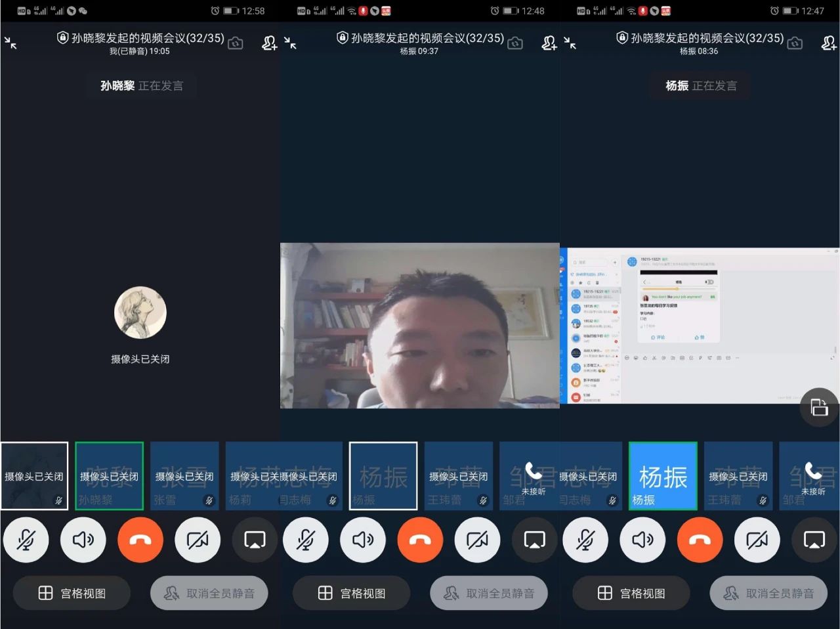Tap the sketch portrait avatar above 摄像头已关闭

coord(140,313)
